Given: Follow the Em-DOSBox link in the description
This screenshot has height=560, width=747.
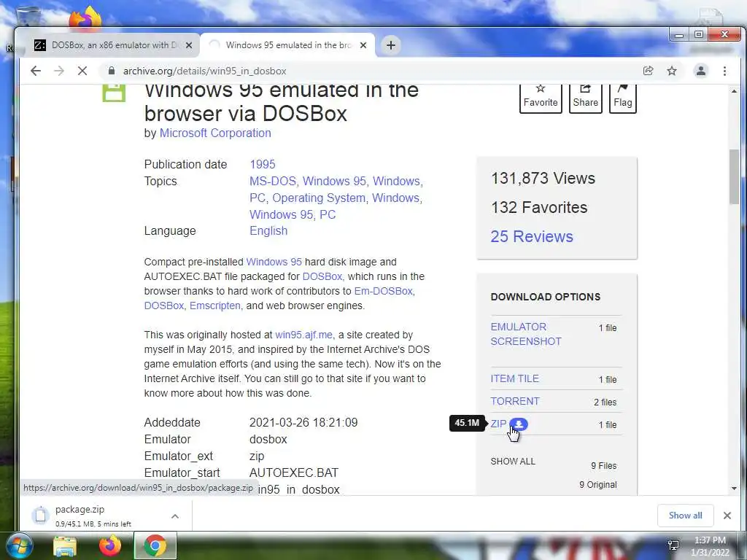Looking at the screenshot, I should (384, 291).
